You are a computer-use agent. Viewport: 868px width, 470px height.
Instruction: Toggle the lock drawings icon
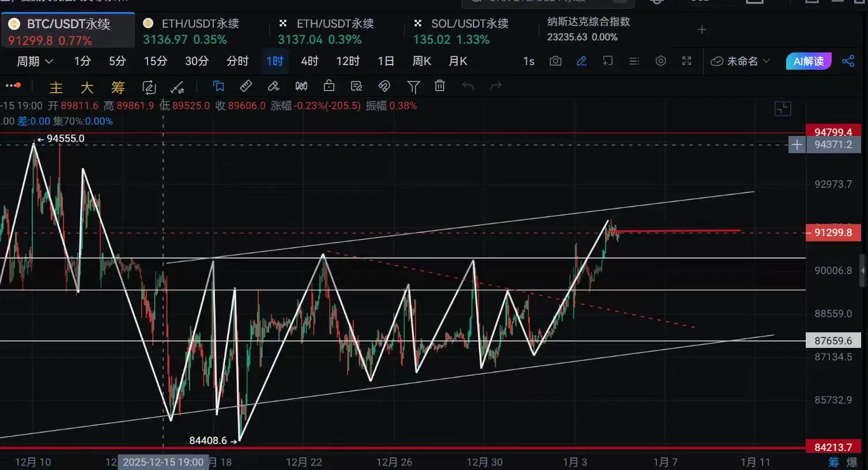click(x=329, y=86)
